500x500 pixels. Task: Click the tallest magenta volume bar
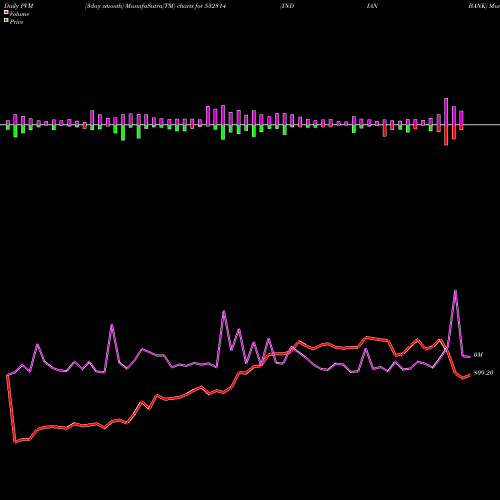[x=446, y=111]
